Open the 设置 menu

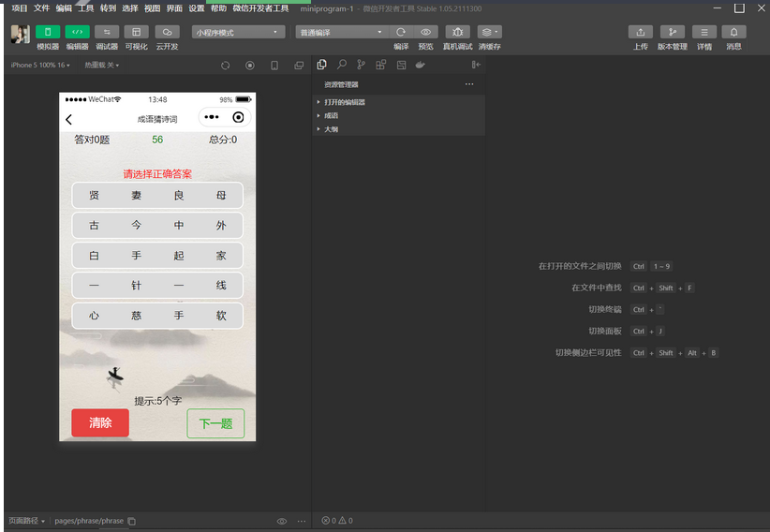click(x=196, y=7)
